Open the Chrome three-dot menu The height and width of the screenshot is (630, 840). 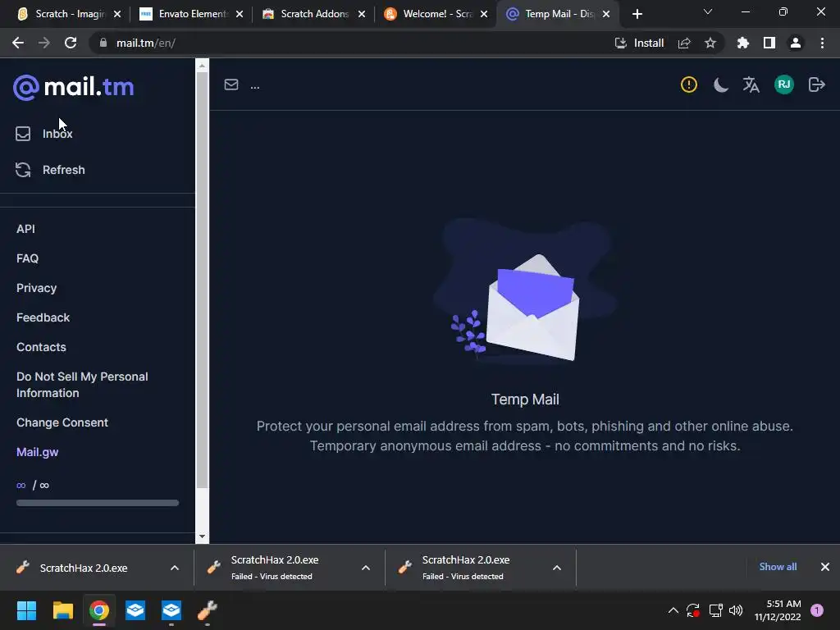click(x=822, y=43)
